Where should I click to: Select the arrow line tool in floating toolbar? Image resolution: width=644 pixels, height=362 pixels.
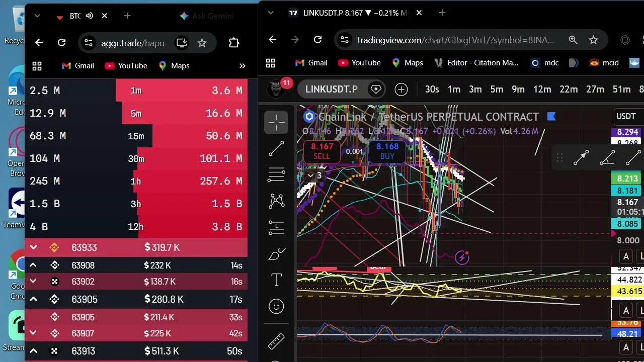click(581, 158)
